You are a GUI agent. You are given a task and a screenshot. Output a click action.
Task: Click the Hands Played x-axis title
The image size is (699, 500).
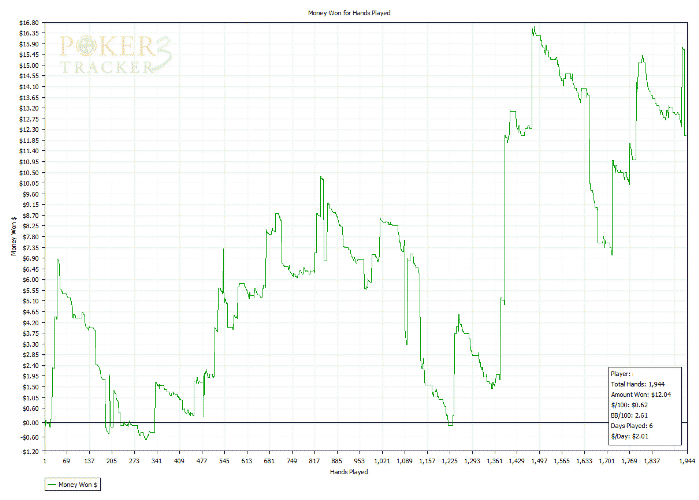pos(349,471)
